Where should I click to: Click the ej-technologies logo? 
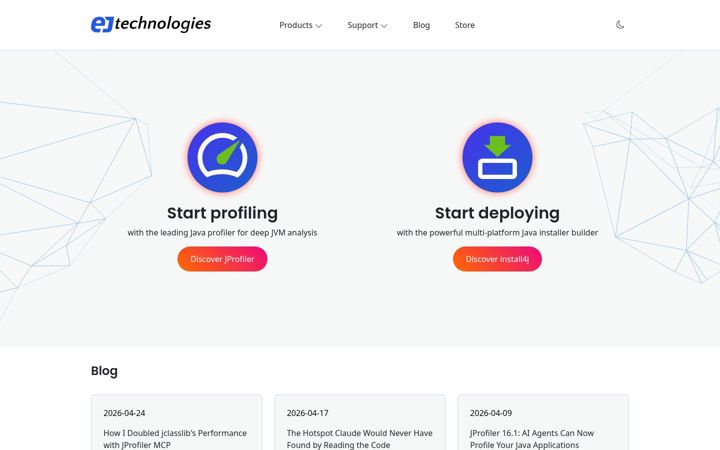(x=151, y=24)
